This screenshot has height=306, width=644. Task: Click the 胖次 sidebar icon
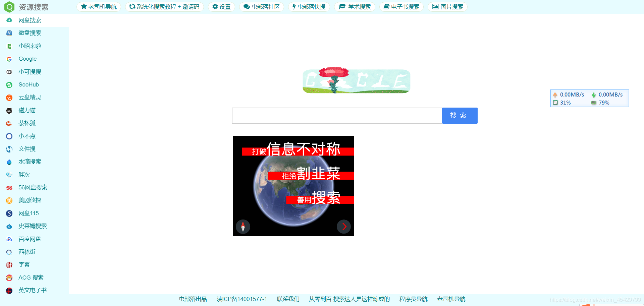pyautogui.click(x=9, y=175)
